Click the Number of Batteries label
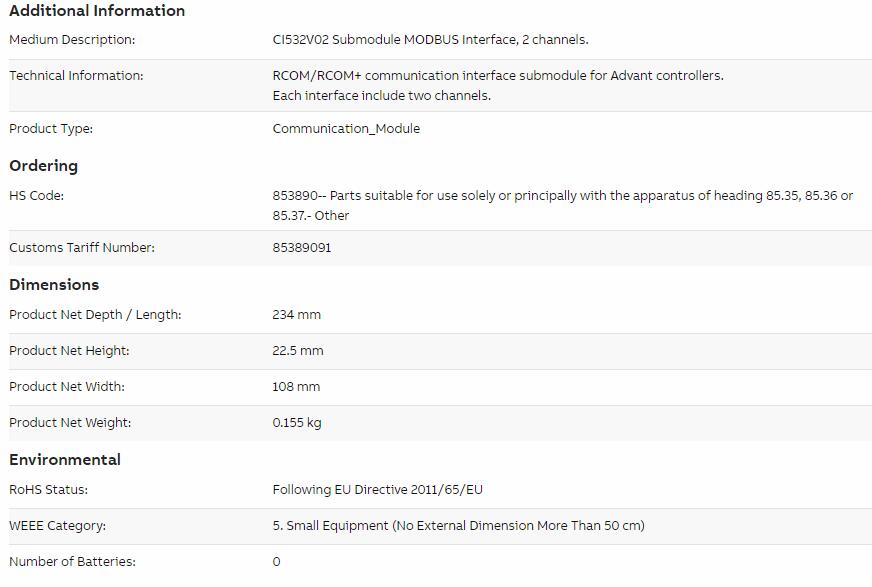This screenshot has width=872, height=587. (72, 561)
